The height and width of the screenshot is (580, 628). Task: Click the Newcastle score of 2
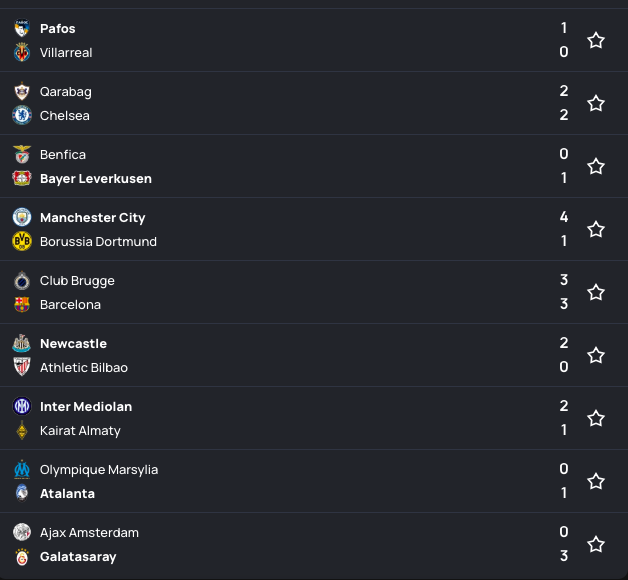564,343
